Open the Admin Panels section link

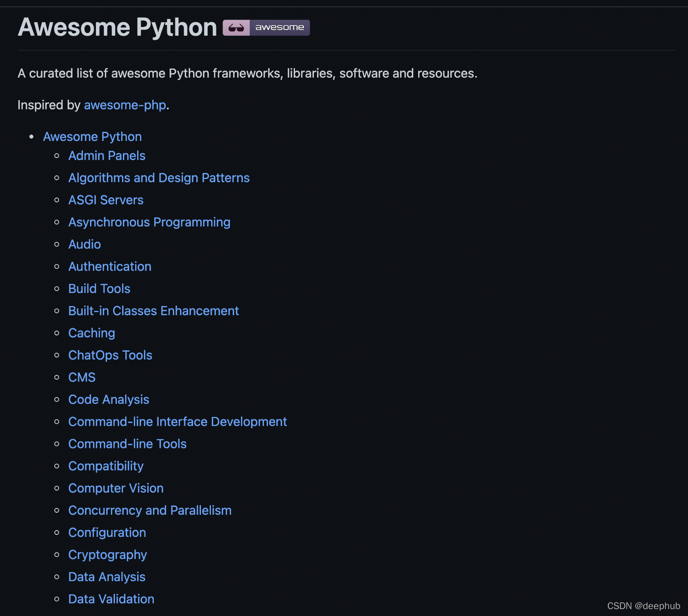click(107, 156)
